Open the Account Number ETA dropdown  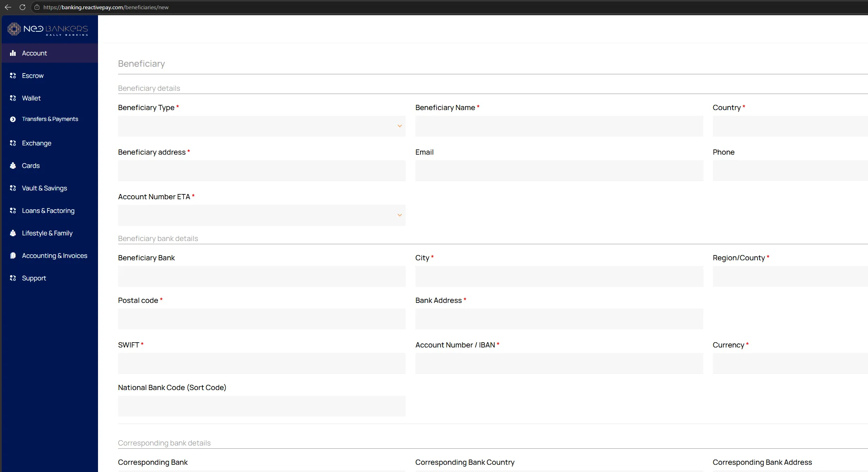point(261,215)
